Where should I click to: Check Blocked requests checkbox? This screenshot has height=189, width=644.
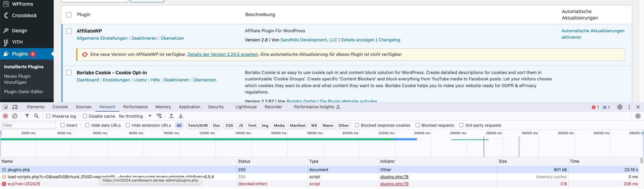tap(418, 125)
